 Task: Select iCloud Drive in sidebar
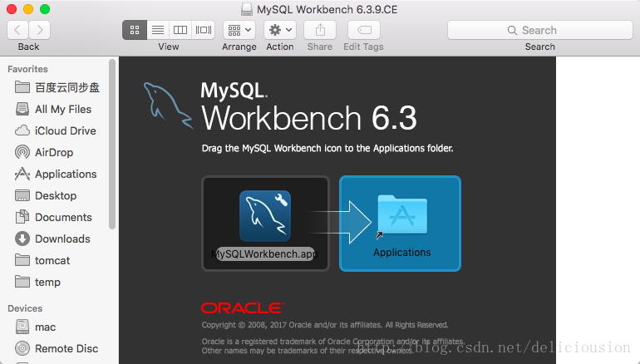[65, 130]
